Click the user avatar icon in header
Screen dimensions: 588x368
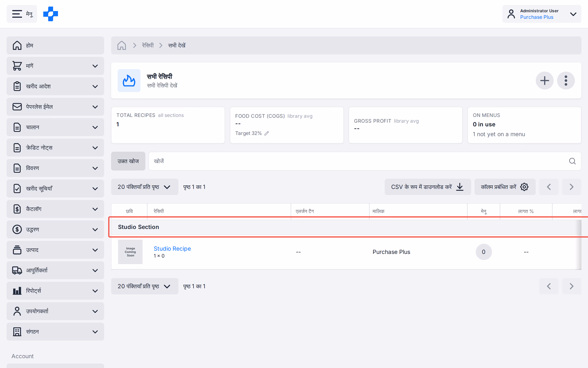(511, 14)
